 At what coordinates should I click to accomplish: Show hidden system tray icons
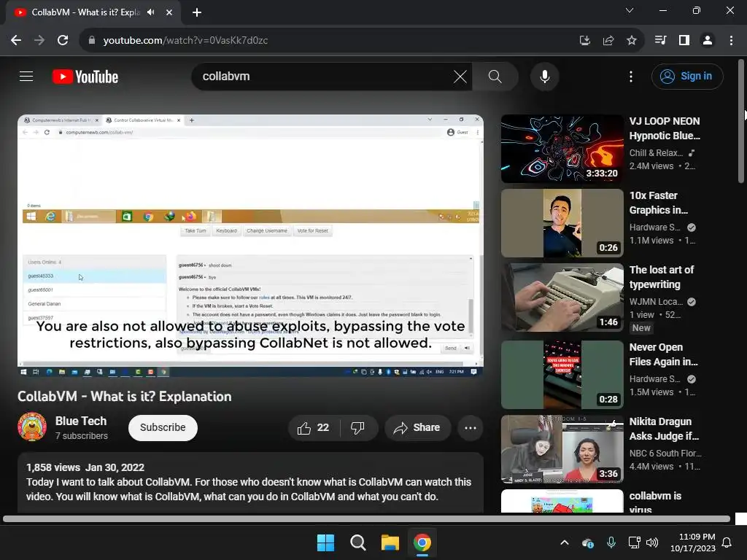(565, 542)
